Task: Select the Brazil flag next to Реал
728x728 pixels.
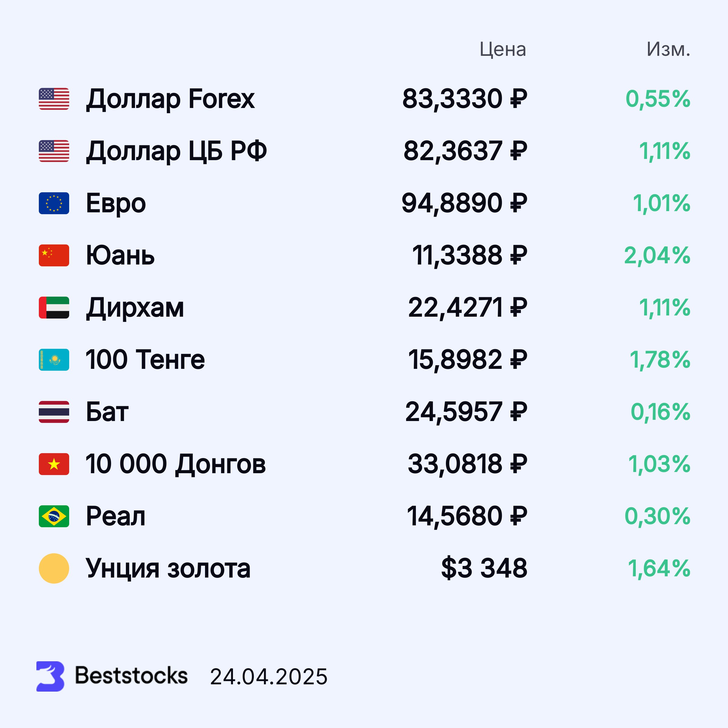Action: pyautogui.click(x=54, y=516)
